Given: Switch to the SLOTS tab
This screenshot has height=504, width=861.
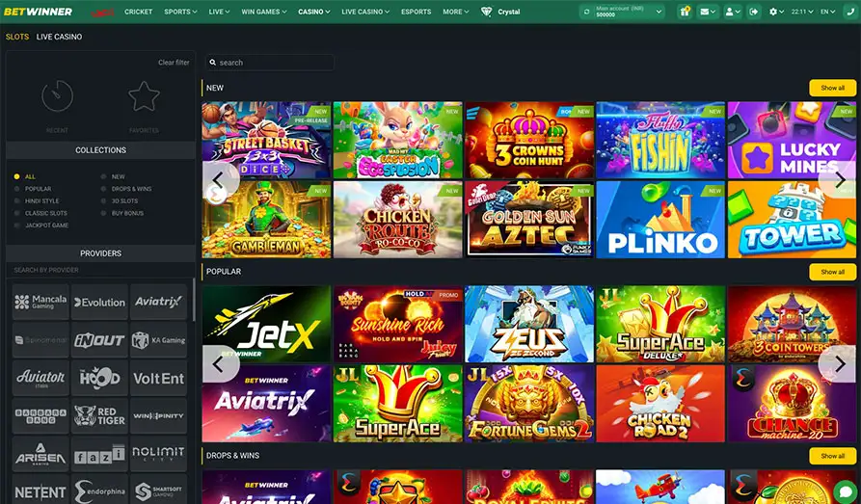Looking at the screenshot, I should (x=17, y=37).
